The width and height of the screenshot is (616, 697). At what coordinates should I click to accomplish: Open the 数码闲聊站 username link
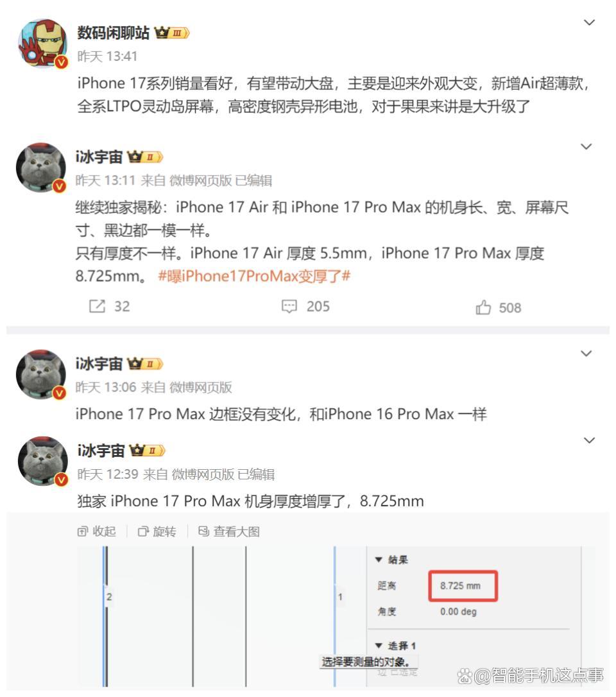(x=114, y=33)
